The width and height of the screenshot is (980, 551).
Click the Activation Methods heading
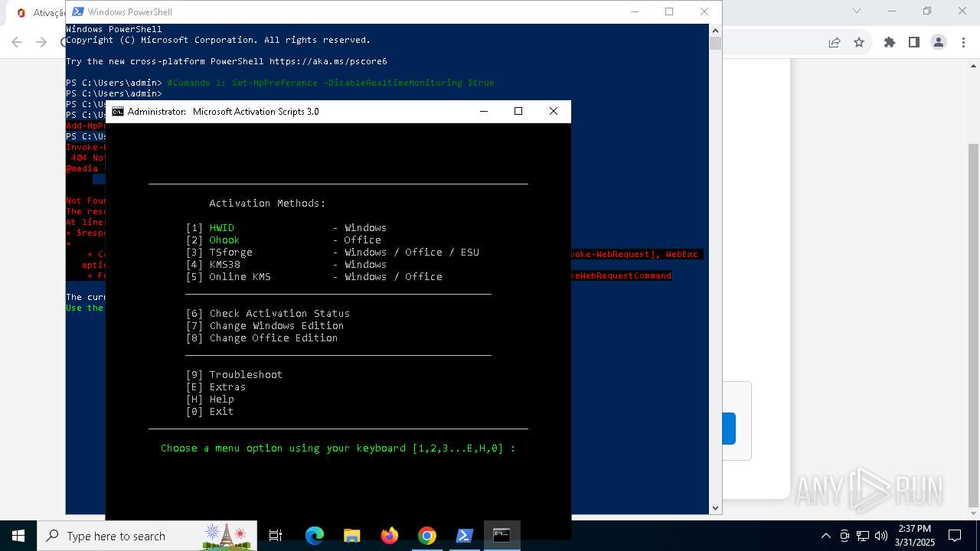pos(268,203)
